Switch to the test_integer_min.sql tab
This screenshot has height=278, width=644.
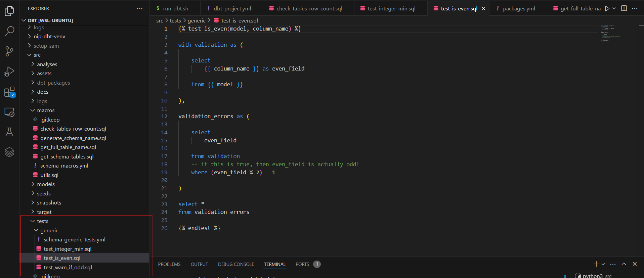click(391, 8)
